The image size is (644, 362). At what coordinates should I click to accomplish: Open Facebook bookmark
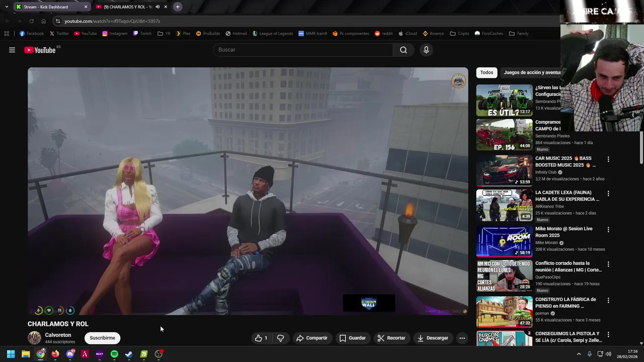click(31, 34)
